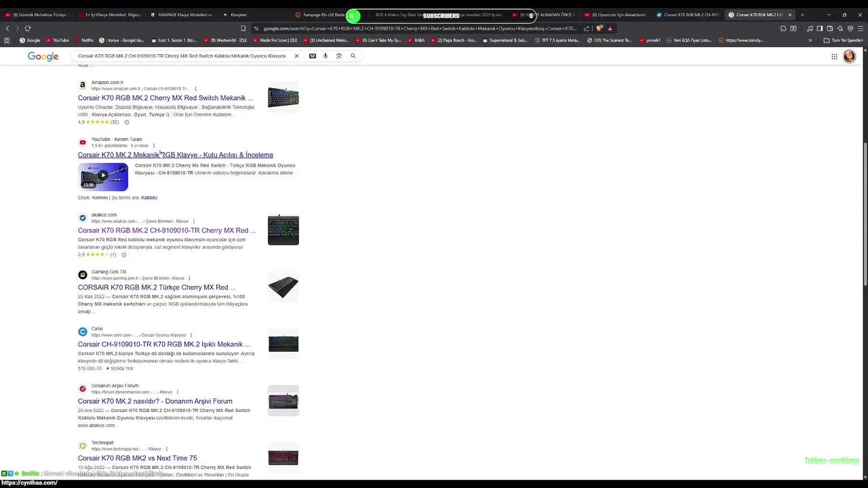Screen dimensions: 868x488
Task: Open the Google apps grid
Action: pos(834,56)
